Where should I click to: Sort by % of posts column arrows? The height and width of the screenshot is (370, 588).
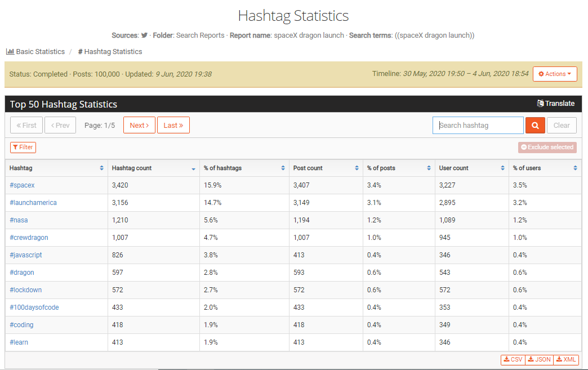click(429, 168)
